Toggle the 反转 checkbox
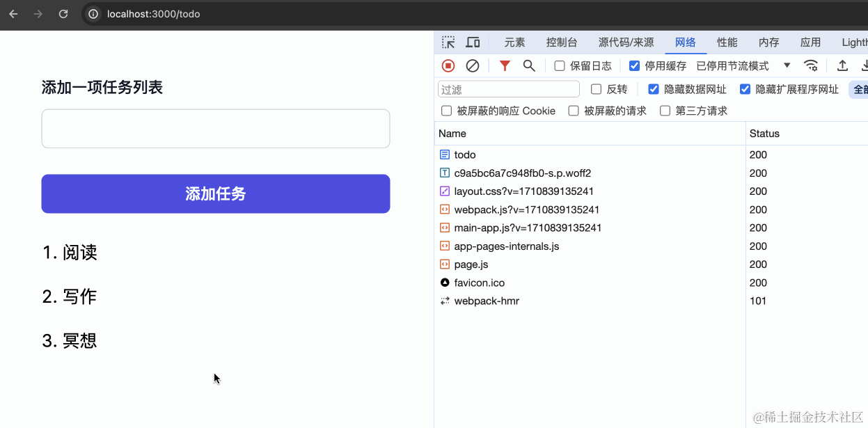 596,89
